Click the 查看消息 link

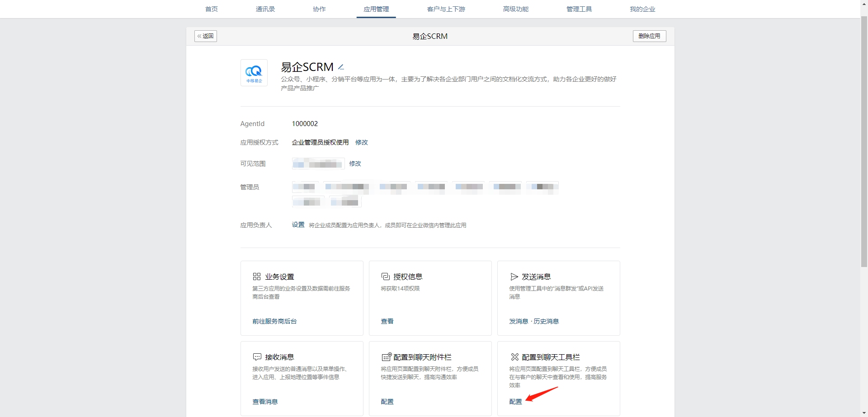click(x=265, y=402)
